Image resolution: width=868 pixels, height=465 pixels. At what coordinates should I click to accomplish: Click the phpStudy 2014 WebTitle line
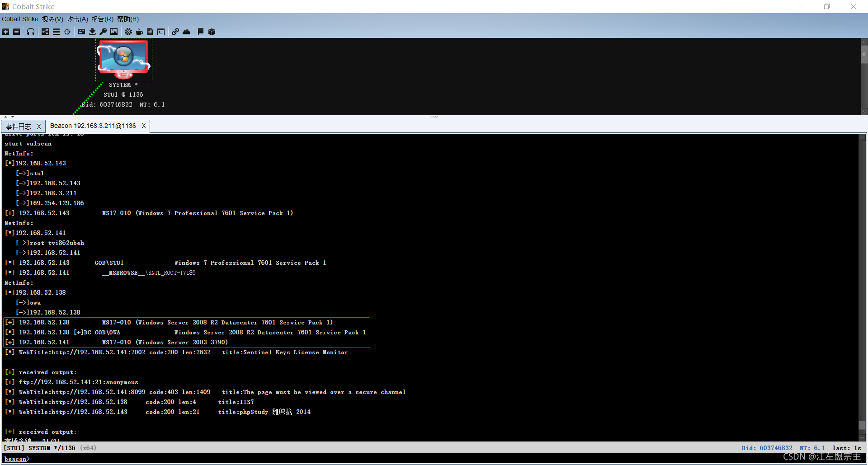tap(158, 412)
